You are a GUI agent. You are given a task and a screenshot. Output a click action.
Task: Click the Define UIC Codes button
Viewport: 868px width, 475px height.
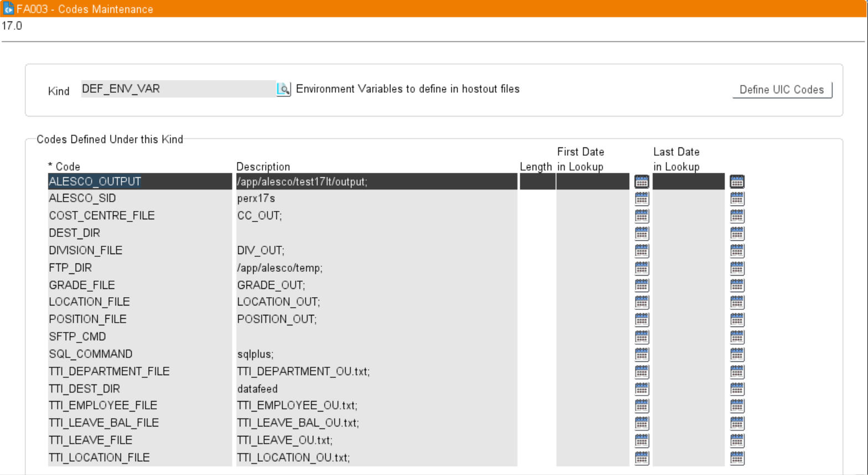click(782, 89)
